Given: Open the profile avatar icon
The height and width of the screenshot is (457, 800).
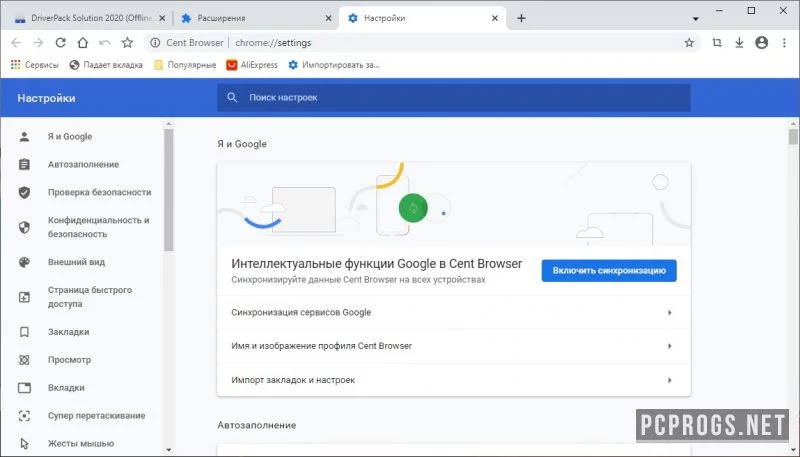Looking at the screenshot, I should click(762, 43).
